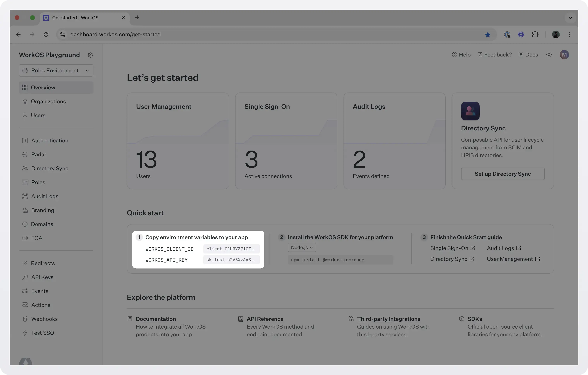Open Audit Logs quick start guide
The height and width of the screenshot is (375, 588).
[504, 248]
